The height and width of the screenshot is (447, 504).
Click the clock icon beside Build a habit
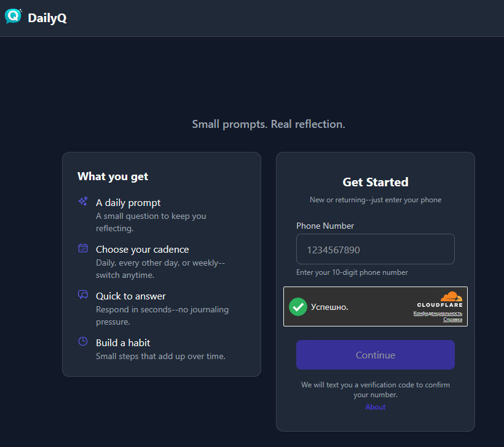[x=83, y=341]
